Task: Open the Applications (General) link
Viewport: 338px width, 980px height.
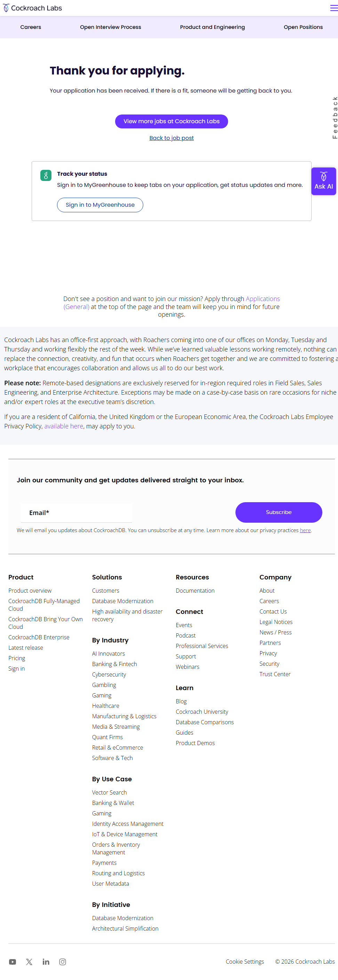Action: (262, 299)
